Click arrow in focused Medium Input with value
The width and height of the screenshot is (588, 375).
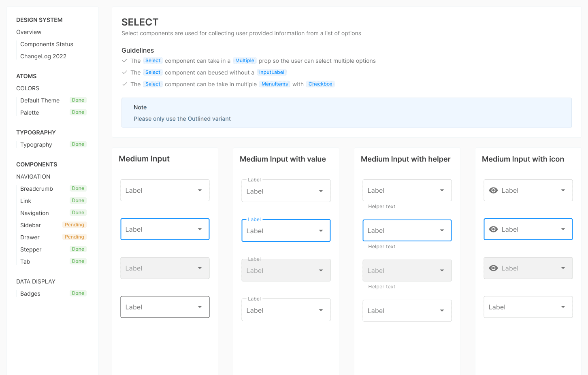pos(321,231)
